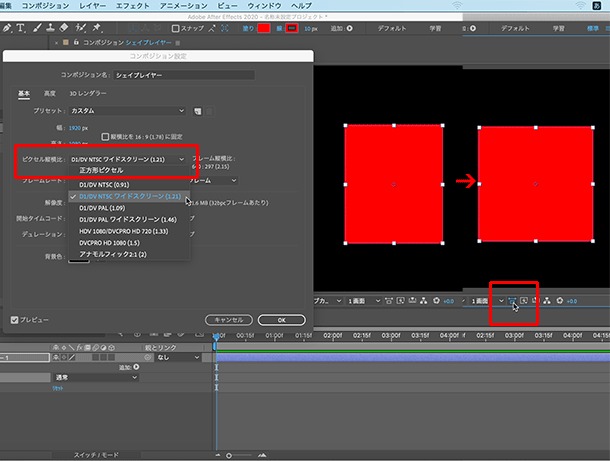Viewport: 610px width, 461px height.
Task: Enable the 縦横比を16:9に固定 checkbox
Action: tap(105, 137)
